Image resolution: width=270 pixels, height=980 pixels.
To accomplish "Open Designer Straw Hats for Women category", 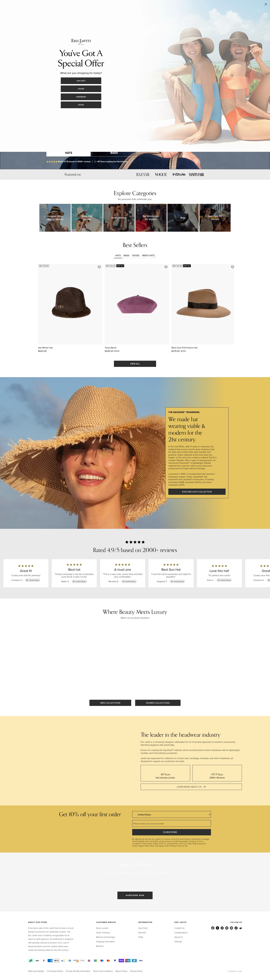I will [55, 218].
